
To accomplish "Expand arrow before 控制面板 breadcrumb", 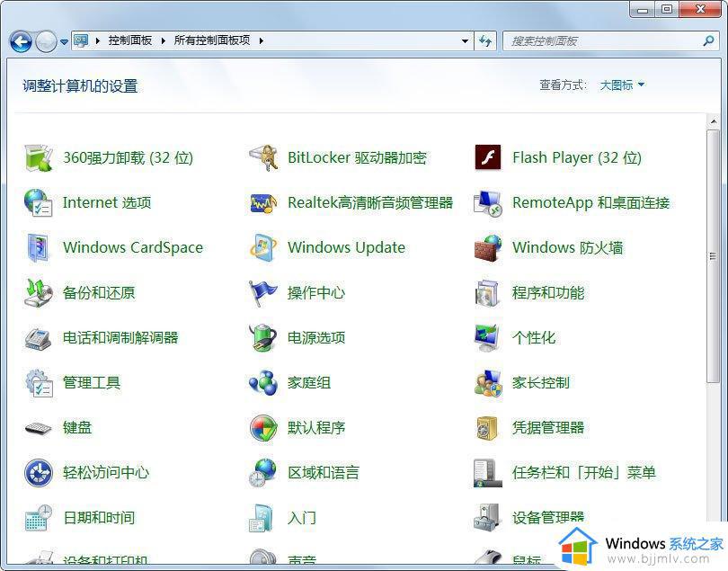I will (97, 40).
